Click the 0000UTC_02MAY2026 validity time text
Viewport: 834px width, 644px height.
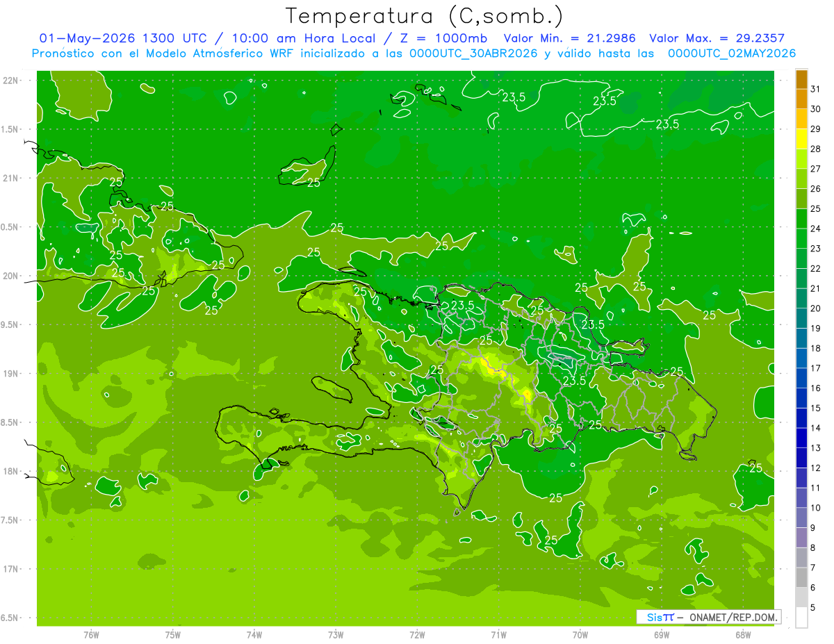[x=731, y=53]
